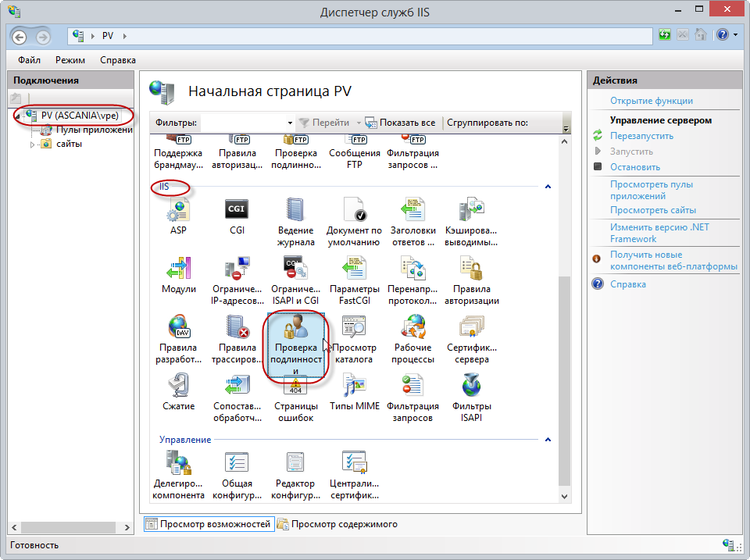Open Общая конфигурация feature
The height and width of the screenshot is (560, 750).
tap(237, 476)
